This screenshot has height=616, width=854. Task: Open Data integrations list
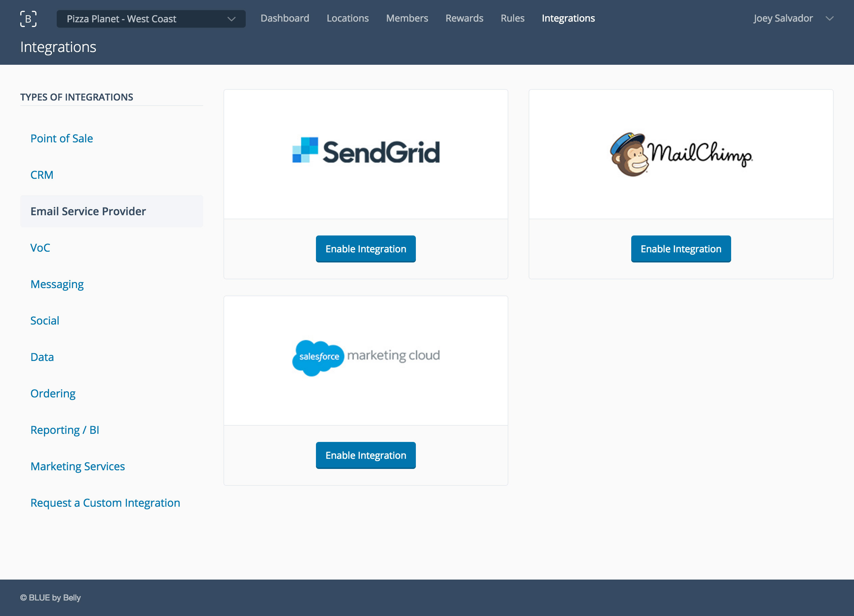[42, 357]
